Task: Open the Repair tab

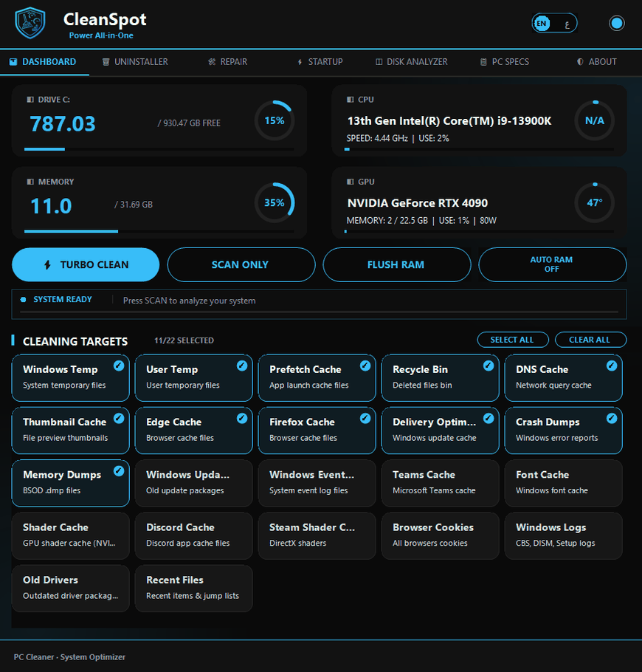Action: click(227, 62)
